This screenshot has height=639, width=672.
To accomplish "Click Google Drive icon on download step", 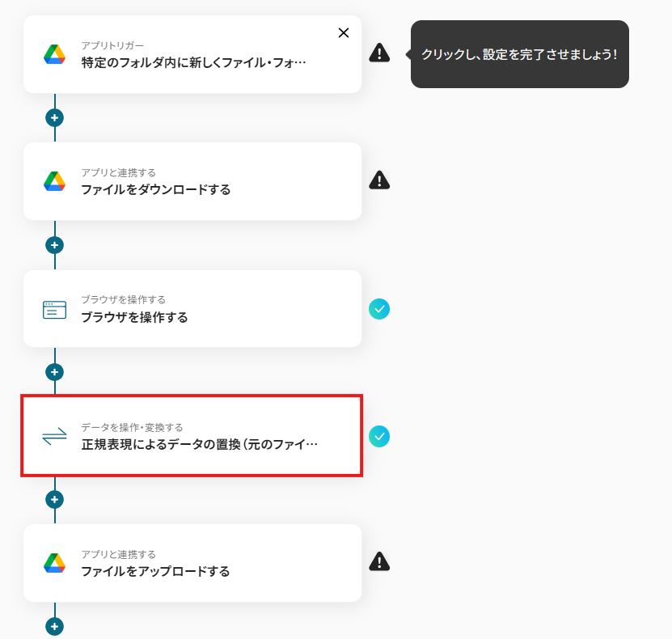I will (54, 181).
